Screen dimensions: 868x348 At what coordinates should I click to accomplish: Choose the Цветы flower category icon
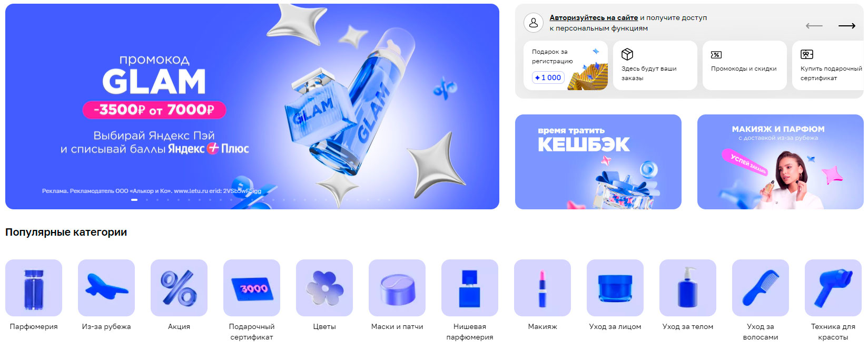click(324, 288)
